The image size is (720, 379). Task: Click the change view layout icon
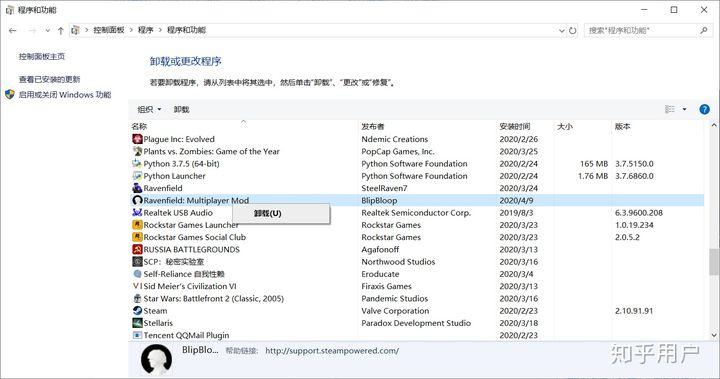(670, 109)
